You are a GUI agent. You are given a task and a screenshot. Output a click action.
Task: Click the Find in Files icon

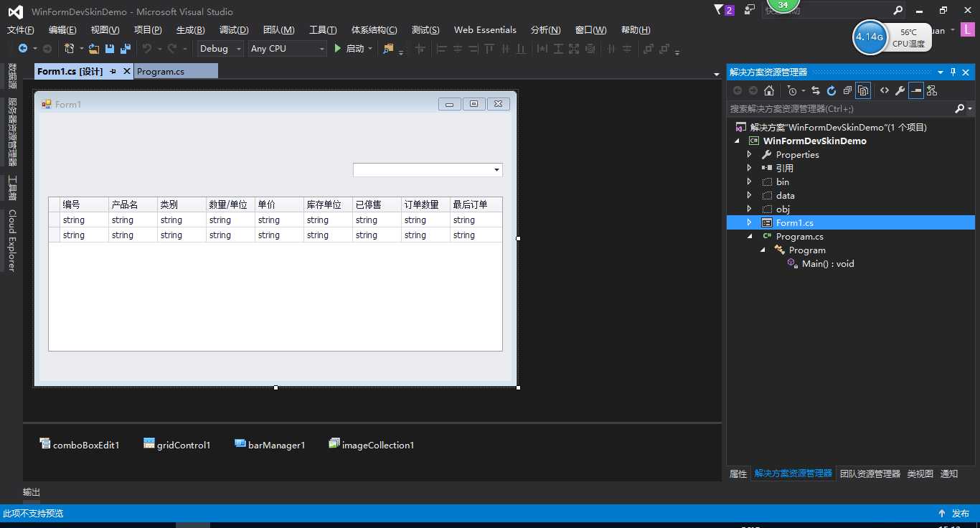(x=389, y=48)
